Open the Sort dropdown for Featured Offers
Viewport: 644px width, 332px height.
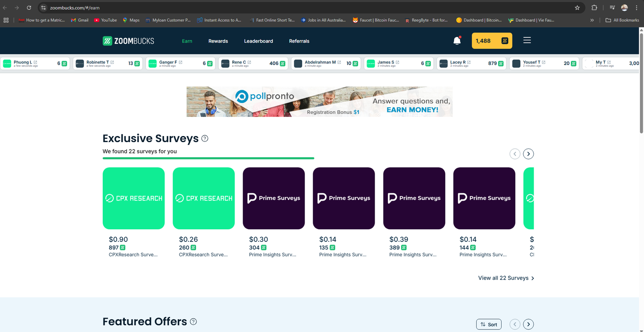(x=489, y=324)
